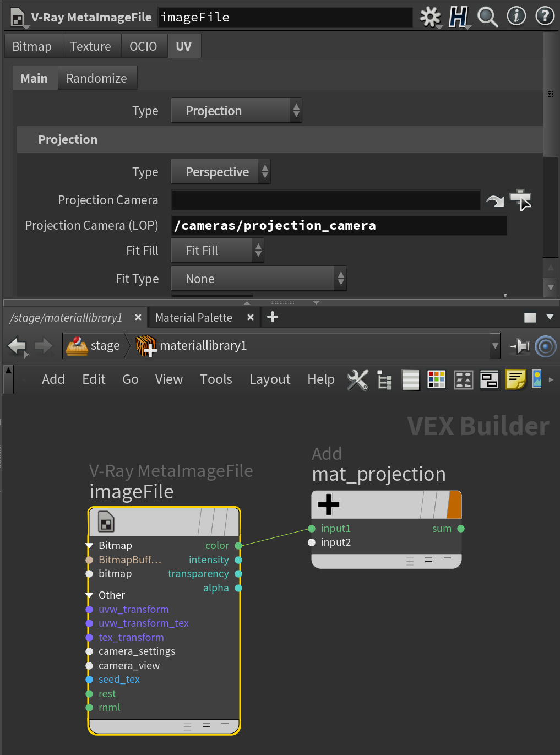Click the sum output connector
Screen dimensions: 560x755
(461, 529)
